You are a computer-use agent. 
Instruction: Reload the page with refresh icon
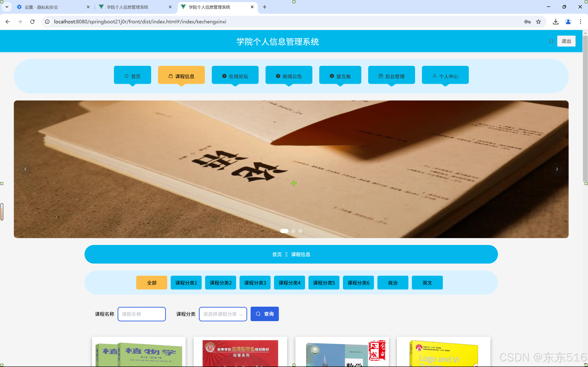(x=32, y=22)
